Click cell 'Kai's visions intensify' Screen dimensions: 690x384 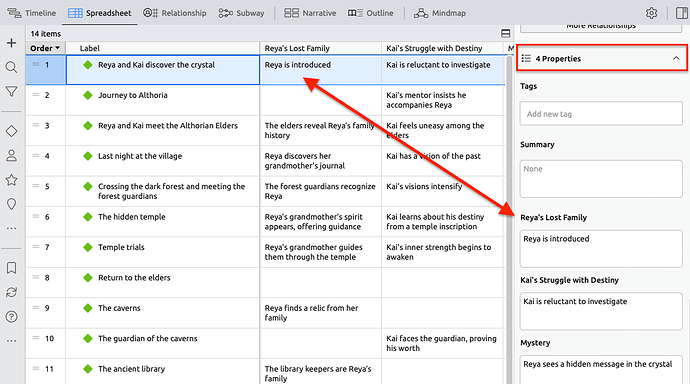click(x=443, y=191)
